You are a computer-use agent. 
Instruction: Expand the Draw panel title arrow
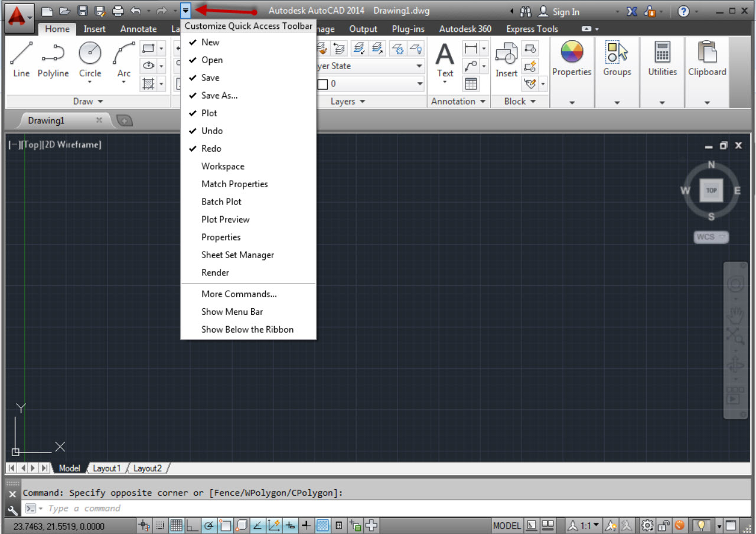(x=100, y=102)
